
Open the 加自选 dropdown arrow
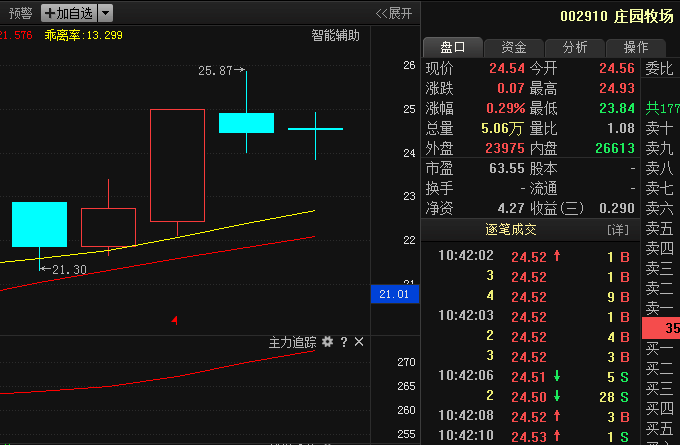(x=105, y=13)
